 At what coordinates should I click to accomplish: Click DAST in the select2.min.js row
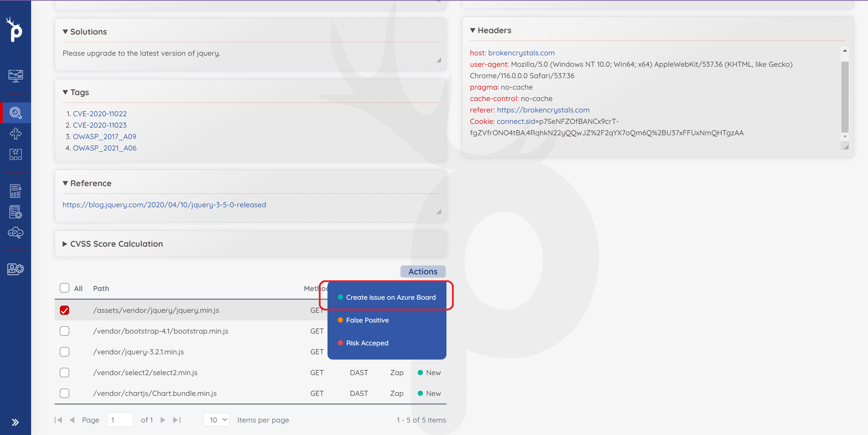click(359, 372)
